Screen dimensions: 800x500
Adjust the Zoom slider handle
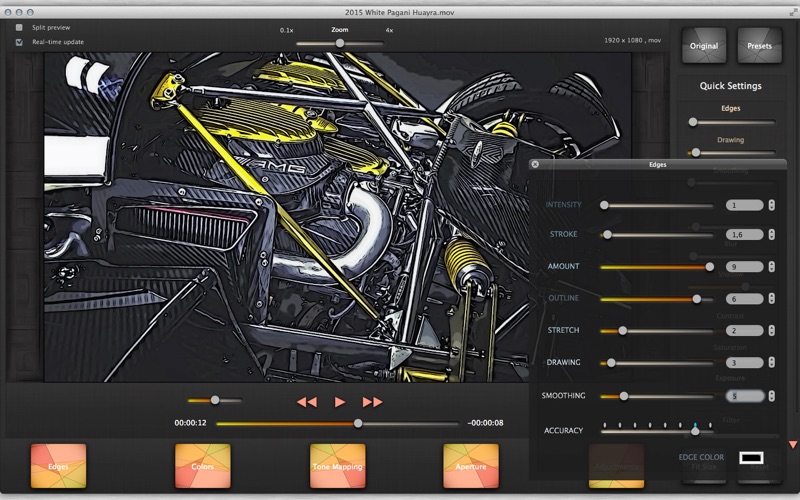[340, 44]
